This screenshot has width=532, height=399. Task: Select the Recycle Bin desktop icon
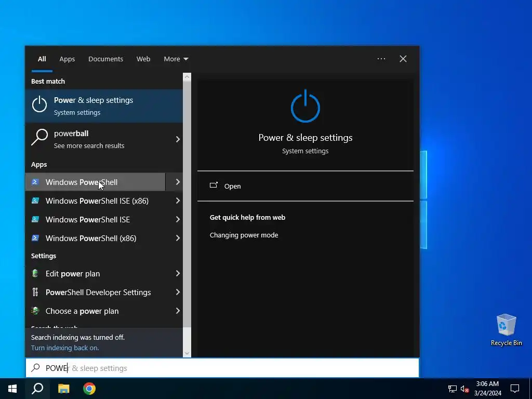click(x=506, y=330)
